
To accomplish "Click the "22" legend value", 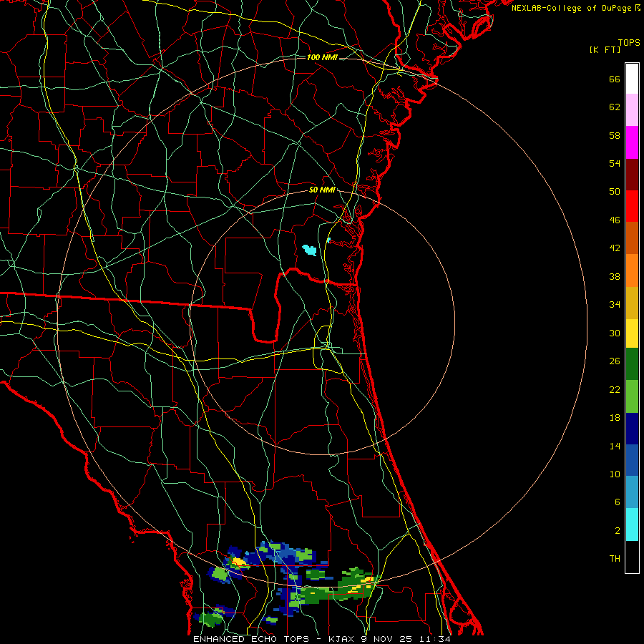I will [x=615, y=390].
